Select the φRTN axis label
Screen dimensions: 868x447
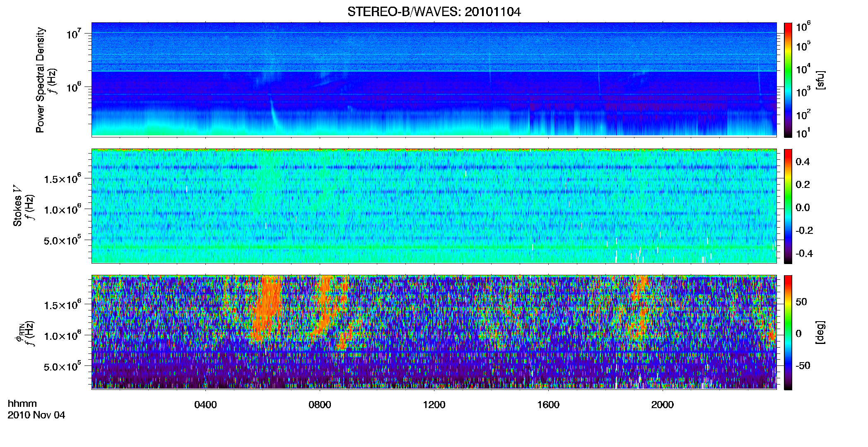[x=19, y=332]
